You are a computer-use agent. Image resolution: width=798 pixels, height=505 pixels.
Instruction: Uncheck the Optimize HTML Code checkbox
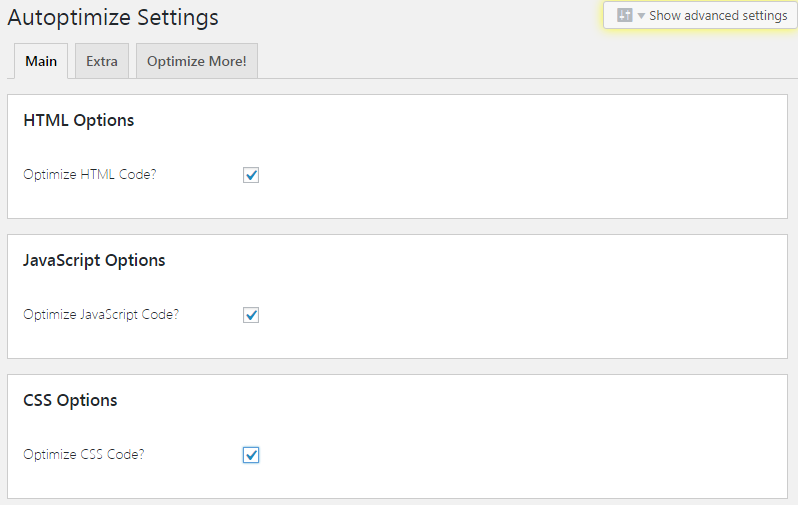click(x=251, y=175)
